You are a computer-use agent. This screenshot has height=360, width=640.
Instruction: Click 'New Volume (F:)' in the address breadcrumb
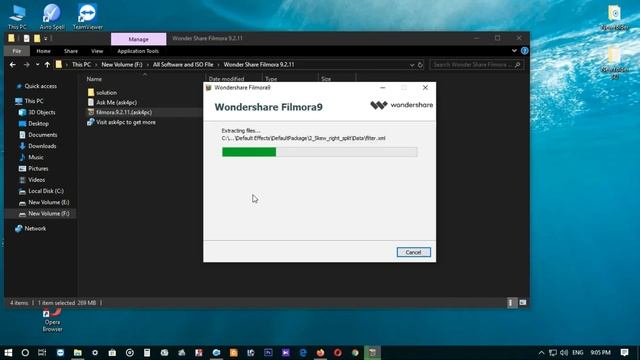coord(122,64)
